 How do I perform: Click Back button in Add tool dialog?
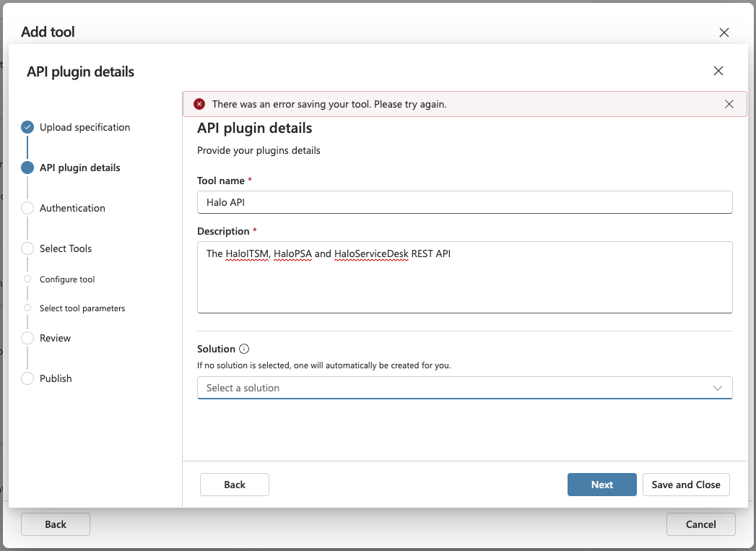tap(56, 524)
